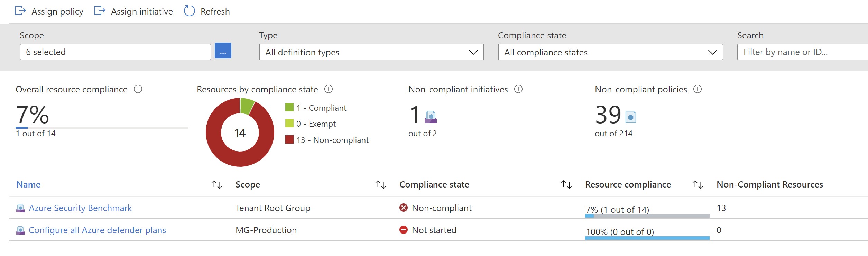Click the Assign initiative icon
The image size is (868, 256).
(x=100, y=11)
